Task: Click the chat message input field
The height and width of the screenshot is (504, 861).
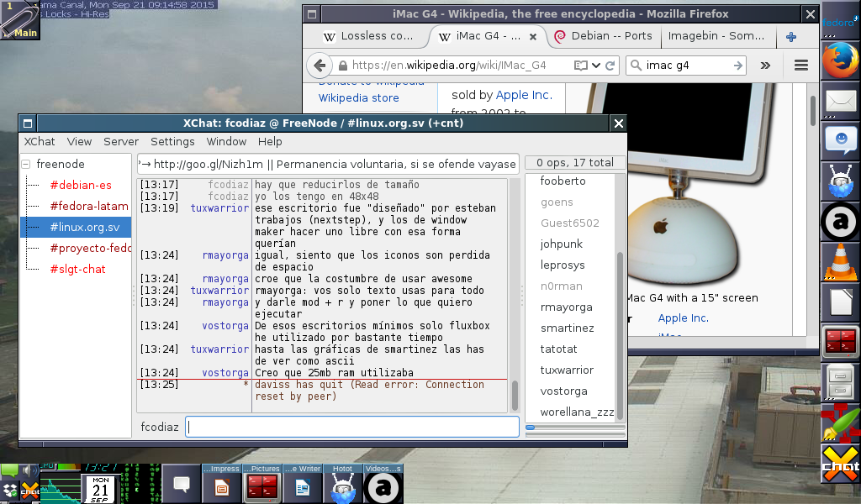Action: click(x=352, y=427)
